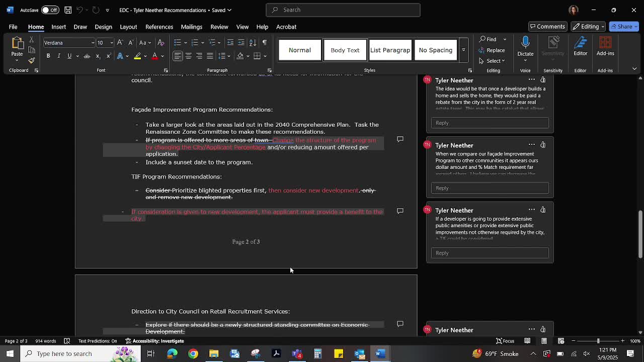Align paragraph text to center
The image size is (644, 362).
pos(188,56)
